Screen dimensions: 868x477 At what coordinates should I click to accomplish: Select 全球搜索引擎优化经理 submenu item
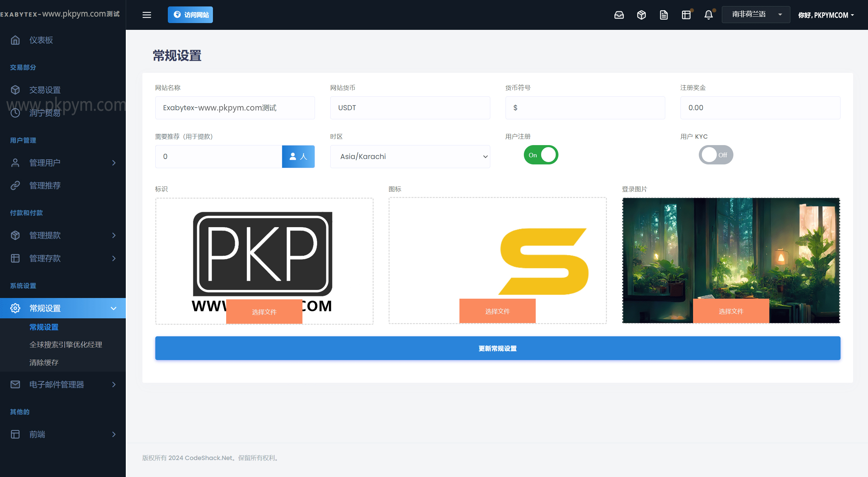point(66,344)
